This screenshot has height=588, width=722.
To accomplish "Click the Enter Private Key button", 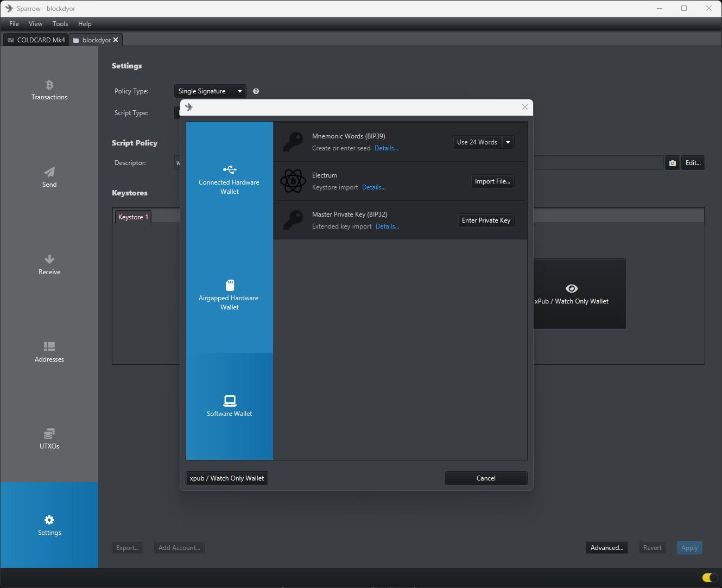I will pyautogui.click(x=486, y=220).
